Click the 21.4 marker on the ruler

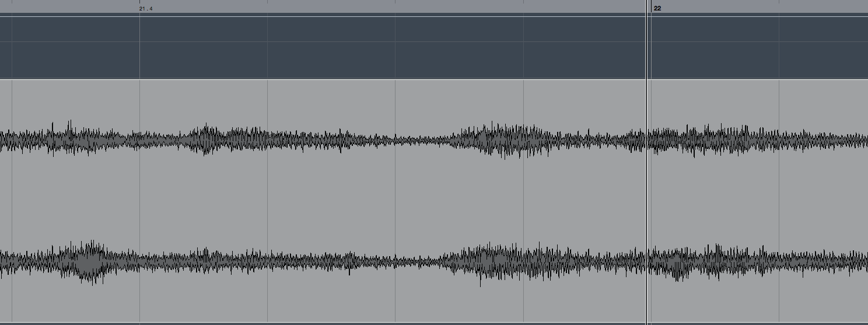click(x=146, y=9)
